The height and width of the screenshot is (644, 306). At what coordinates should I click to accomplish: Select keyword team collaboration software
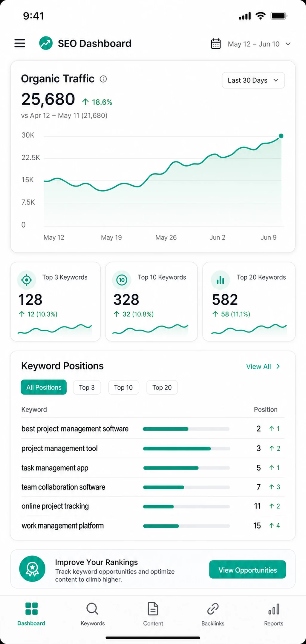pos(63,487)
